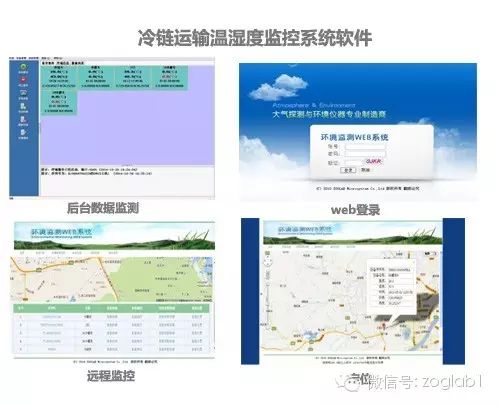
Task: Click the 取消 link beside login button
Action: [366, 170]
